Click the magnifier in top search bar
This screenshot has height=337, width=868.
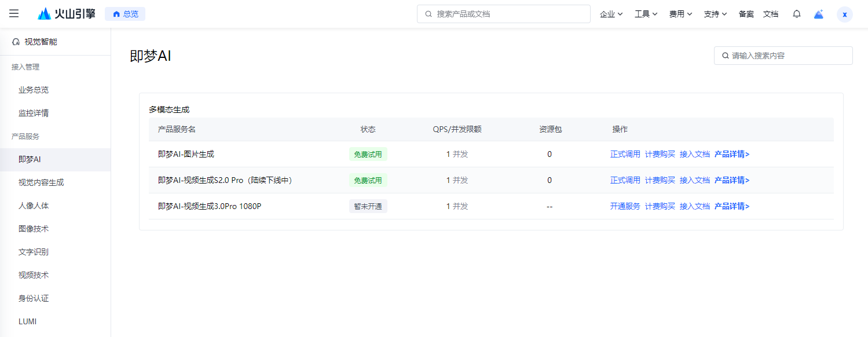428,14
